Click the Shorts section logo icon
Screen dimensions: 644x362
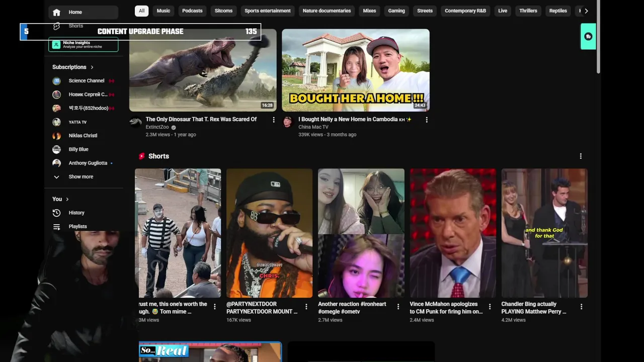[142, 156]
